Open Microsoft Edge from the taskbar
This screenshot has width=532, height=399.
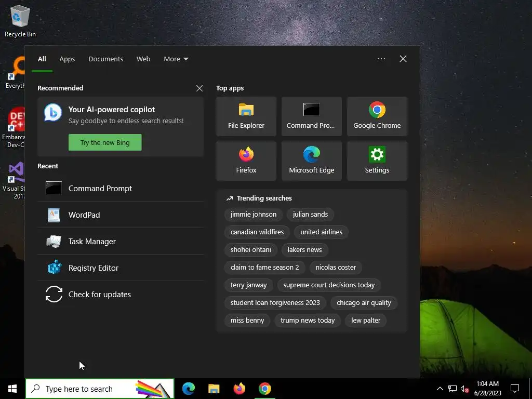188,389
